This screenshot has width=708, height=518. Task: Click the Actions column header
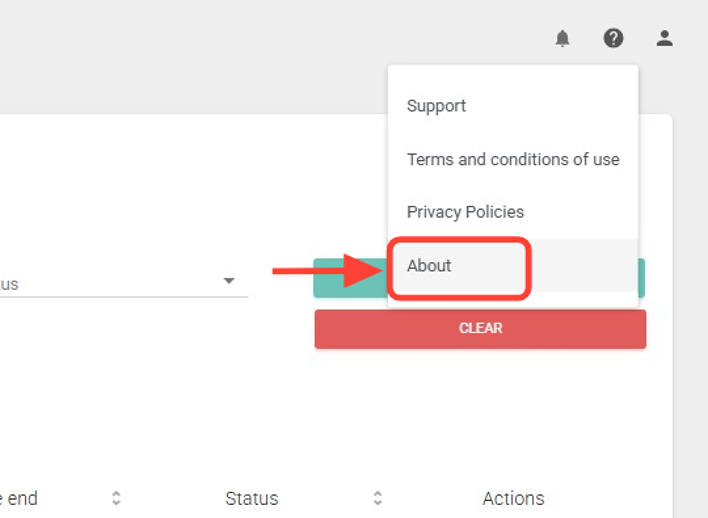pos(513,498)
